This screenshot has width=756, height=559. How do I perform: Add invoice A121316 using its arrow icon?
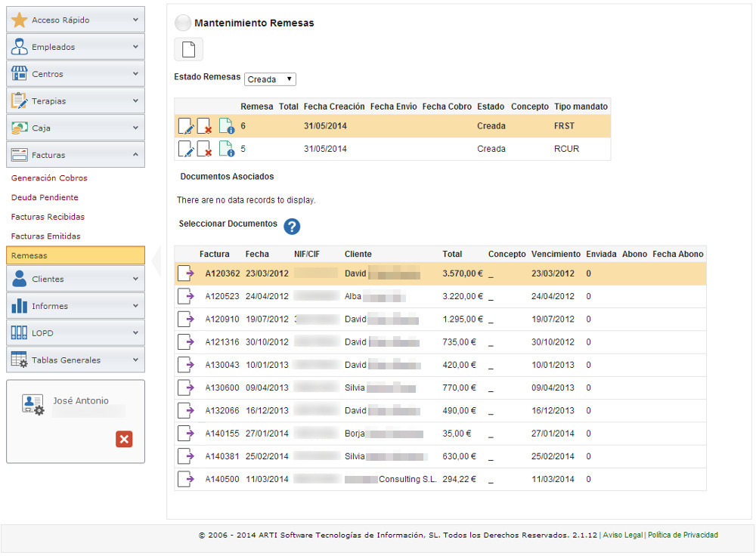(186, 342)
